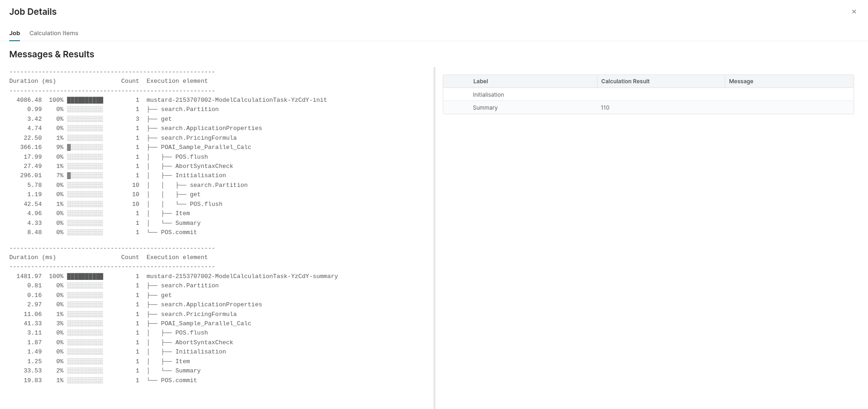The height and width of the screenshot is (409, 868).
Task: Select the Job tab
Action: [14, 33]
